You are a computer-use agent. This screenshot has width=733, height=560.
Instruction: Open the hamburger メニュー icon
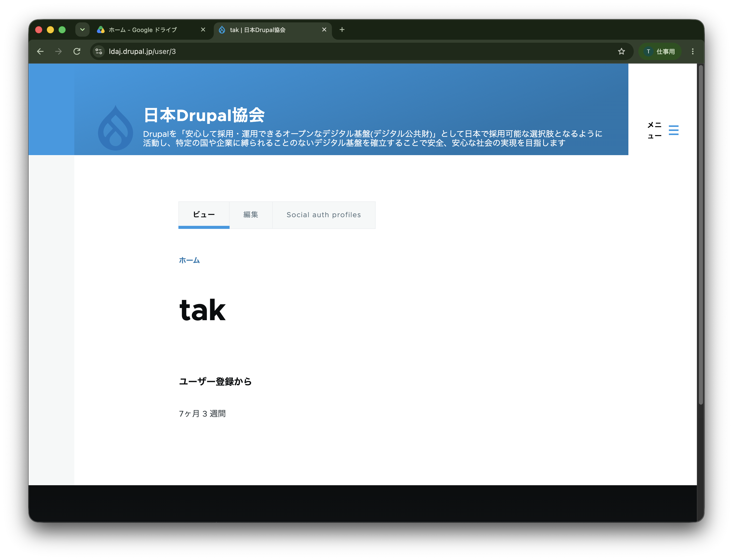click(673, 130)
